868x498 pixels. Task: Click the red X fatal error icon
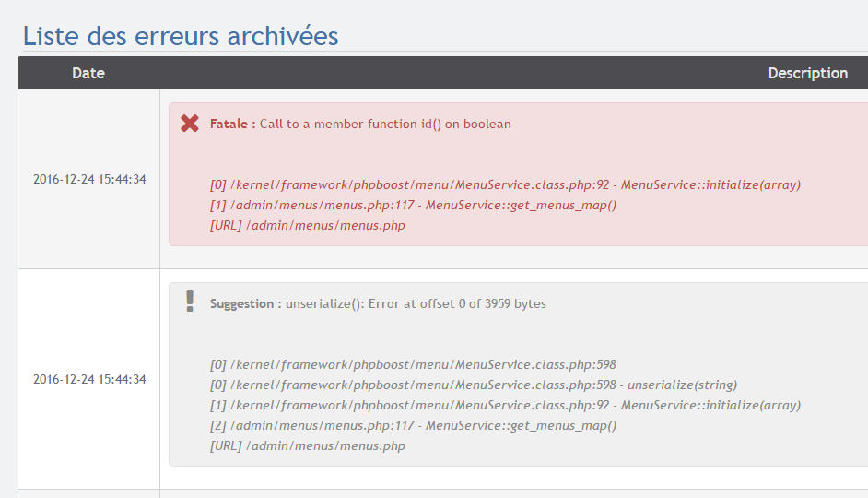(190, 124)
